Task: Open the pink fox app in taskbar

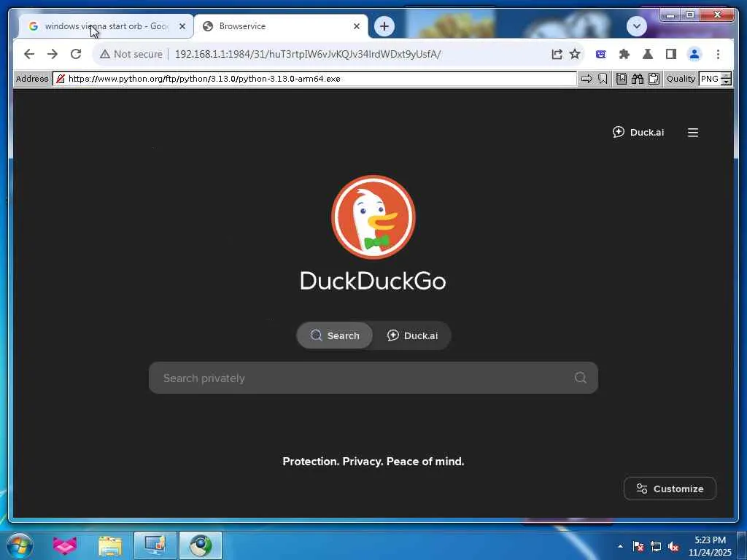Action: coord(64,546)
